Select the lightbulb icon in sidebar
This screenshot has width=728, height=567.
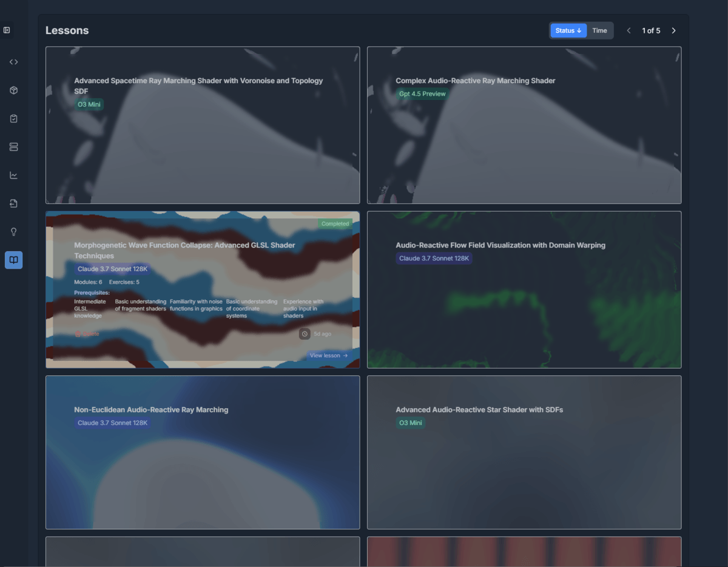pos(13,231)
